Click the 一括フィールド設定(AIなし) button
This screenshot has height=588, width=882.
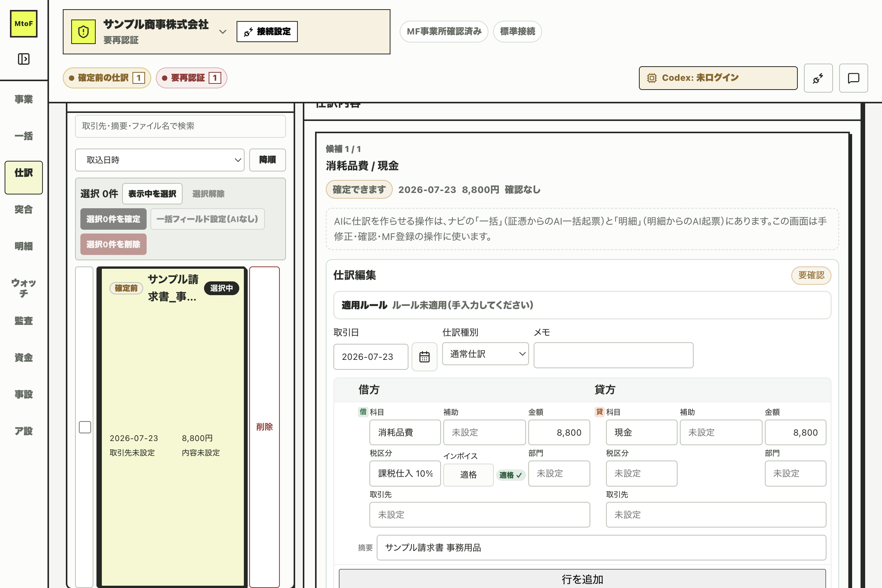[x=207, y=219]
